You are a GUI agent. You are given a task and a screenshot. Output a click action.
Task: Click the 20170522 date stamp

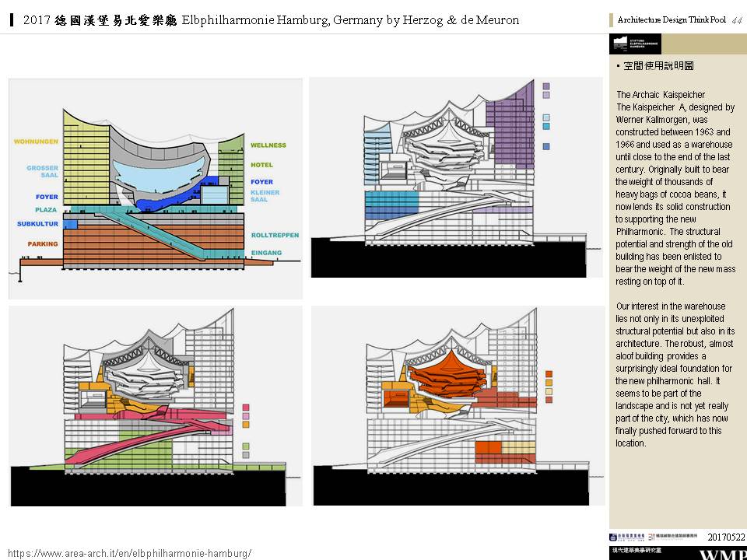point(725,537)
